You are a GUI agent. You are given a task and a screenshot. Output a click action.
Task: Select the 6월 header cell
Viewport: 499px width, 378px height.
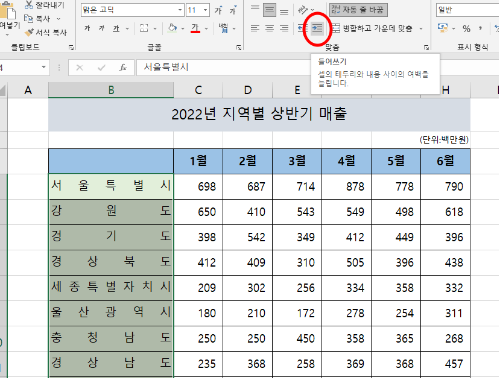click(445, 161)
